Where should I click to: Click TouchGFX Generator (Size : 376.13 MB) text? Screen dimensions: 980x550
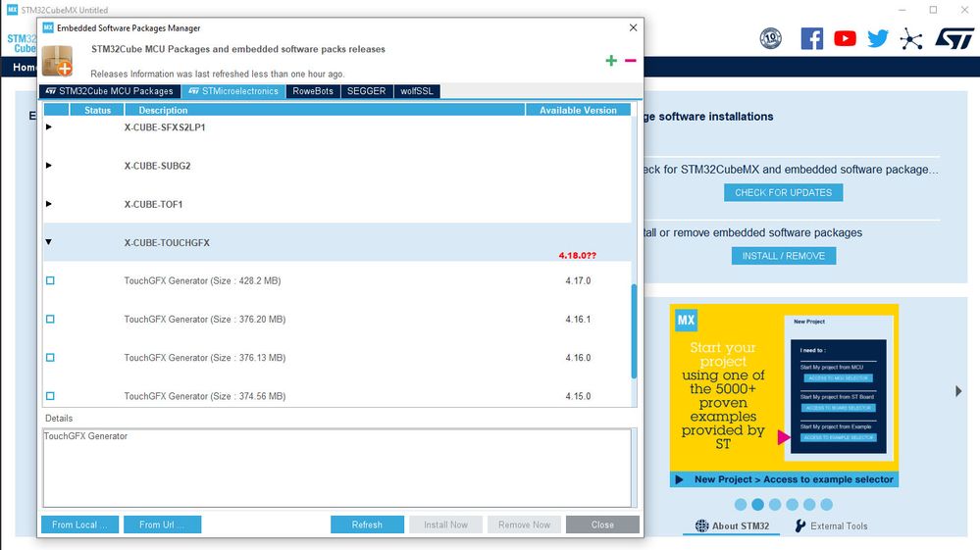pos(204,358)
